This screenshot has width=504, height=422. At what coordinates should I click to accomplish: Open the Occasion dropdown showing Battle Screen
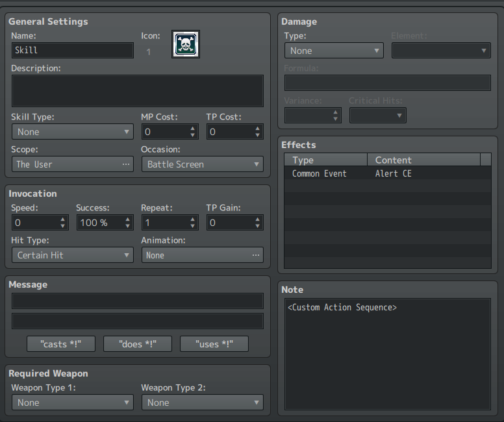point(203,164)
